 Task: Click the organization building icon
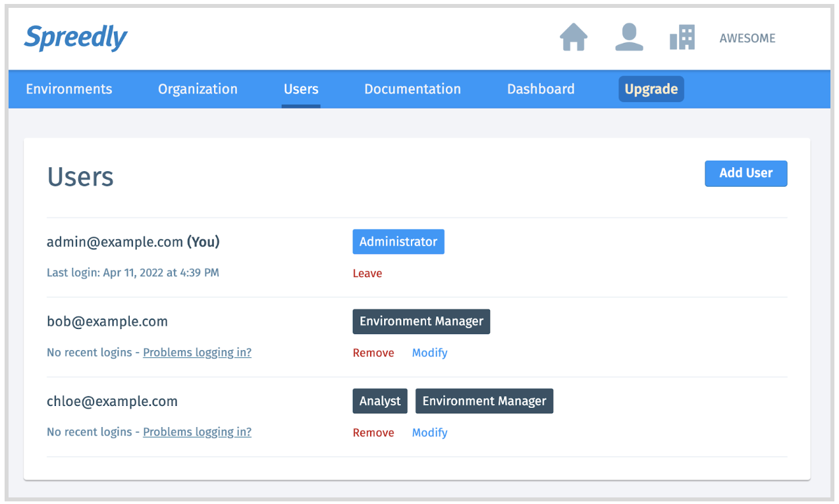pos(682,38)
